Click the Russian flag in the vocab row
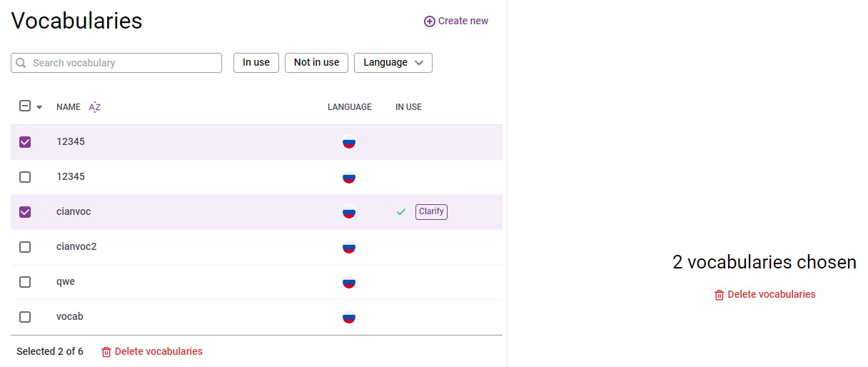The image size is (868, 367). click(349, 317)
